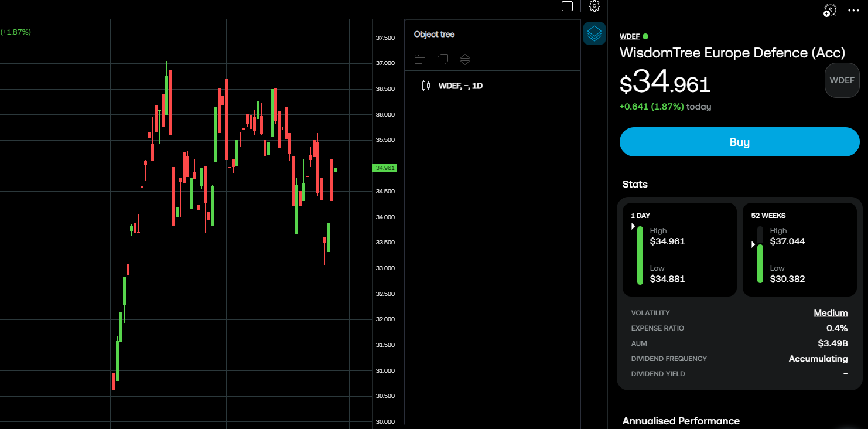Viewport: 868px width, 429px height.
Task: Open the three-dot more options menu
Action: coord(853,10)
